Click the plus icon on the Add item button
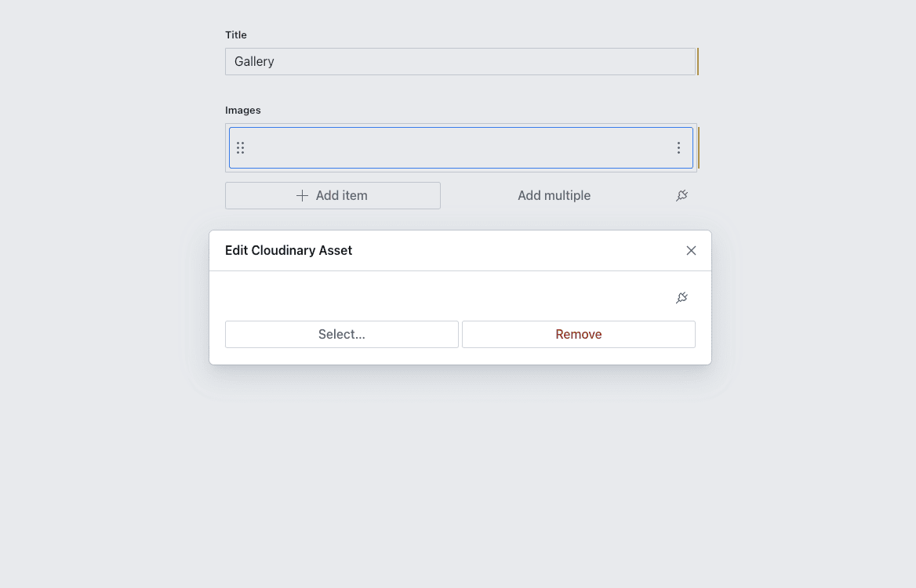 click(x=302, y=195)
